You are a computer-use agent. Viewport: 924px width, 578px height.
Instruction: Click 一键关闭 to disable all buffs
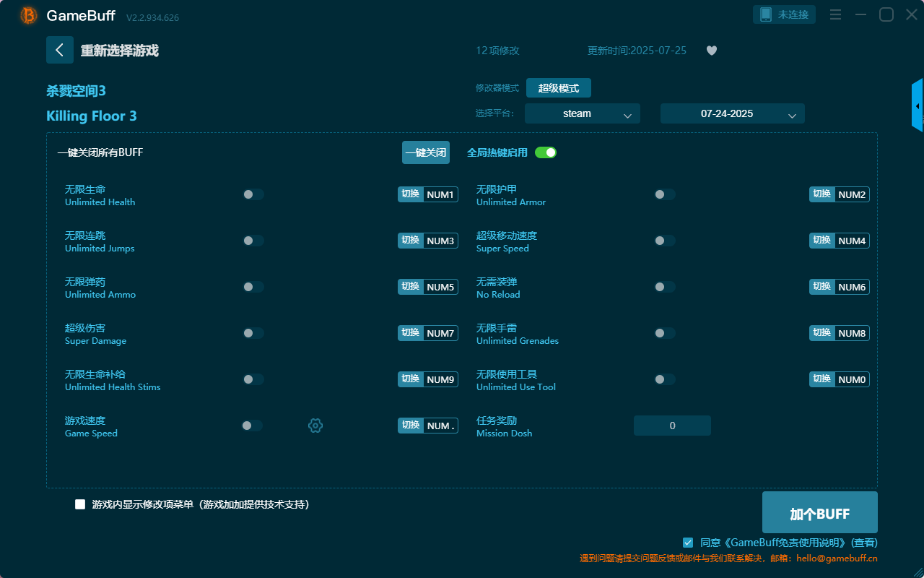coord(425,152)
